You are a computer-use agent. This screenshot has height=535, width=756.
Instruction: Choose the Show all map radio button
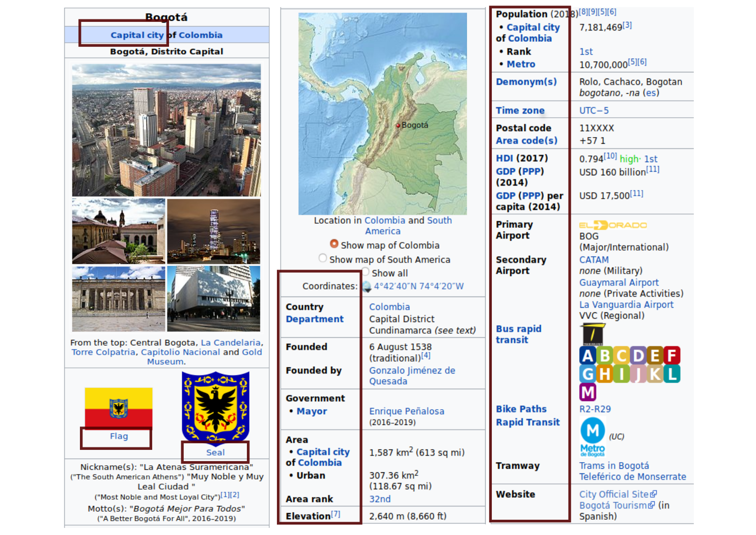(x=365, y=272)
